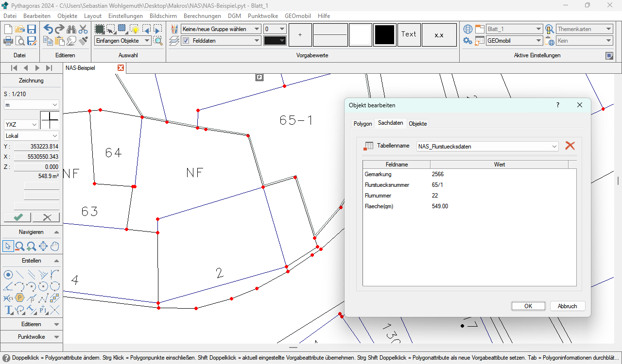Image resolution: width=622 pixels, height=364 pixels.
Task: Collapse the Erstellen panel
Action: [56, 261]
